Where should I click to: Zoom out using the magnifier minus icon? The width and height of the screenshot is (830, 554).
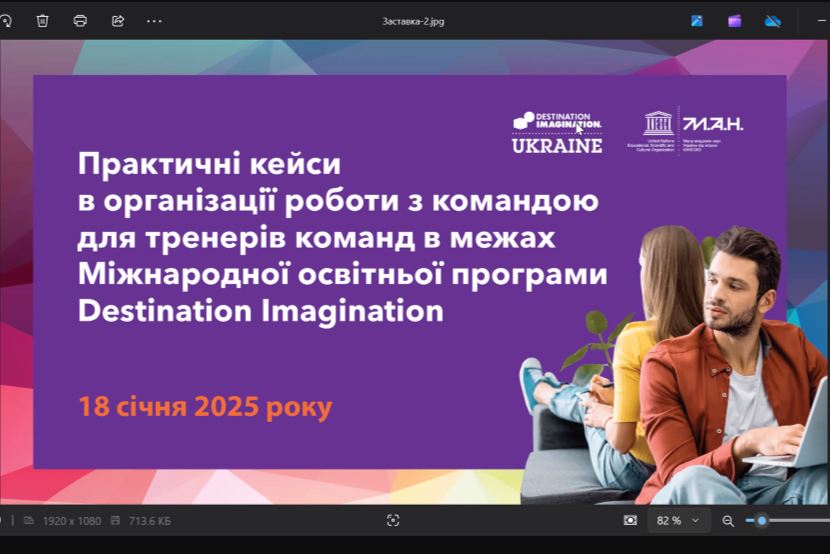click(x=728, y=521)
